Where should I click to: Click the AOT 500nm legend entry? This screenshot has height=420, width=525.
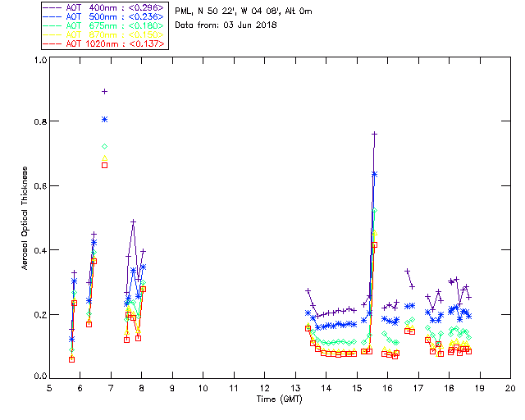(x=104, y=16)
